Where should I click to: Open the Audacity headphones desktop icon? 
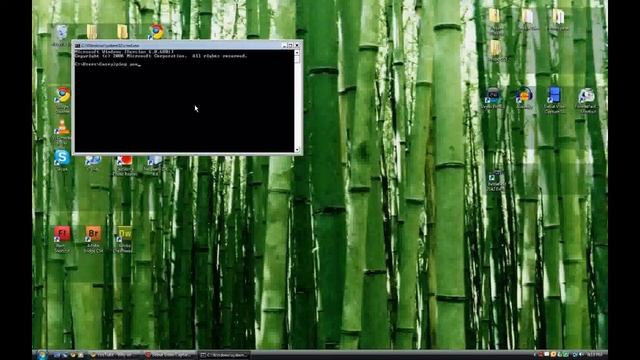pyautogui.click(x=524, y=96)
